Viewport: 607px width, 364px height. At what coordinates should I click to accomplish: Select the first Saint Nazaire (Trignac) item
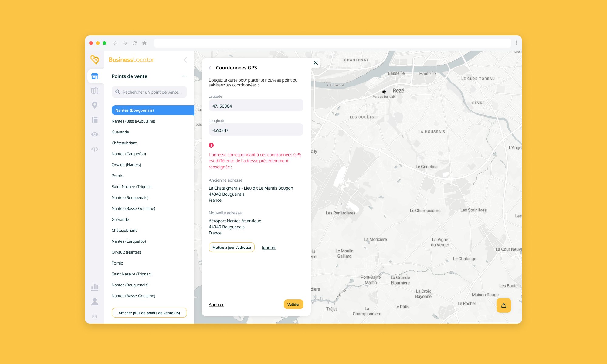click(x=131, y=187)
